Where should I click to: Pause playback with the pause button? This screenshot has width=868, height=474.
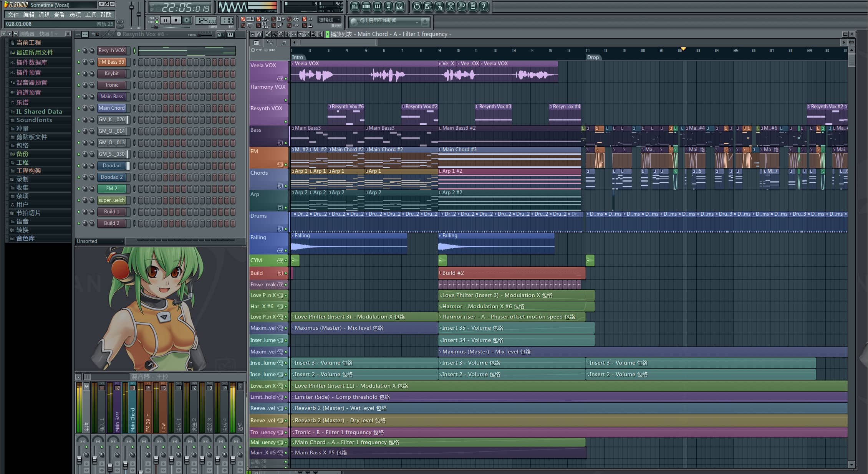tap(166, 20)
